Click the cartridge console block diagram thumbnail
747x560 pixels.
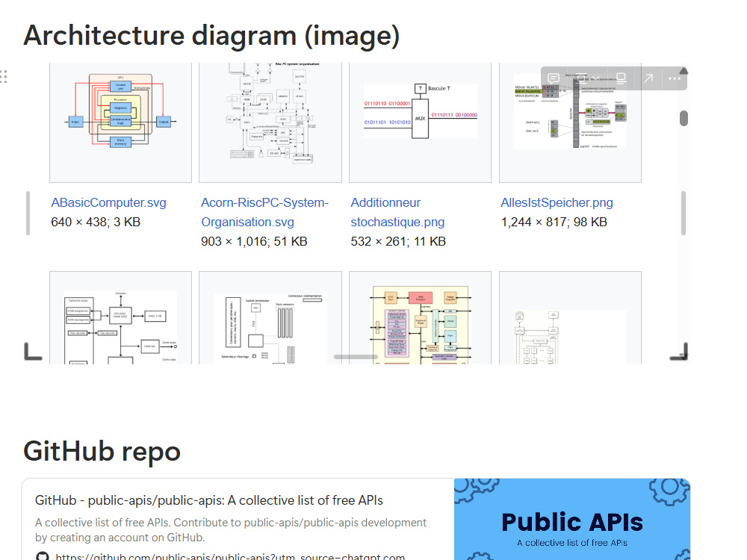point(120,328)
